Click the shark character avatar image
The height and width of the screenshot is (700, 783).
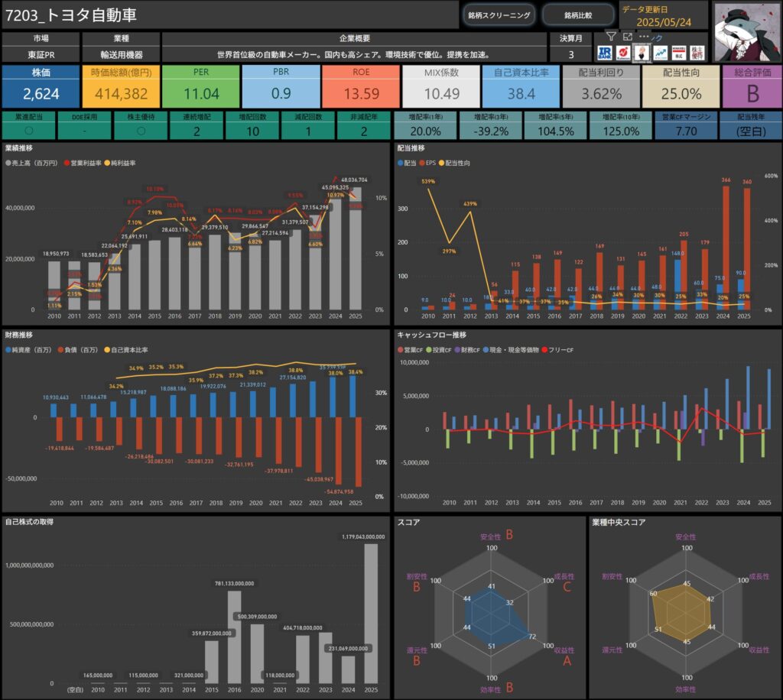coord(747,32)
